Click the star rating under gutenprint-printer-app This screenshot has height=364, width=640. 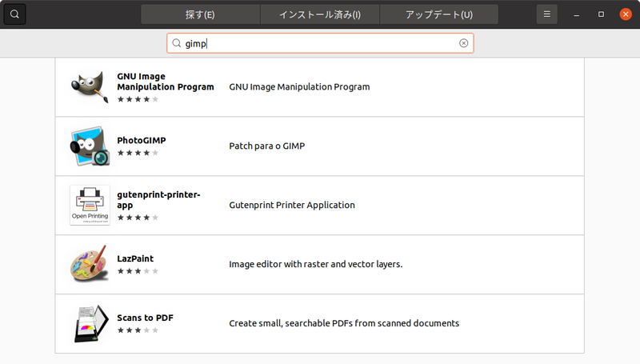(138, 218)
